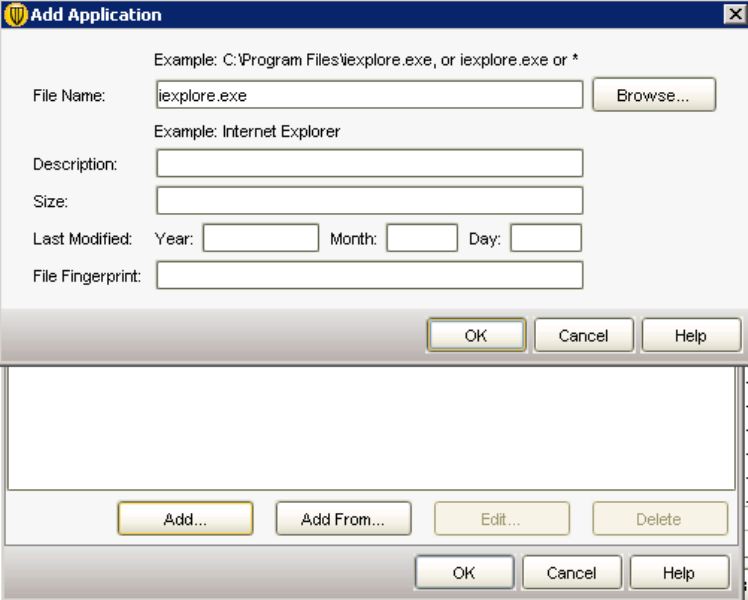
Task: Select the Day input box
Action: tap(546, 238)
